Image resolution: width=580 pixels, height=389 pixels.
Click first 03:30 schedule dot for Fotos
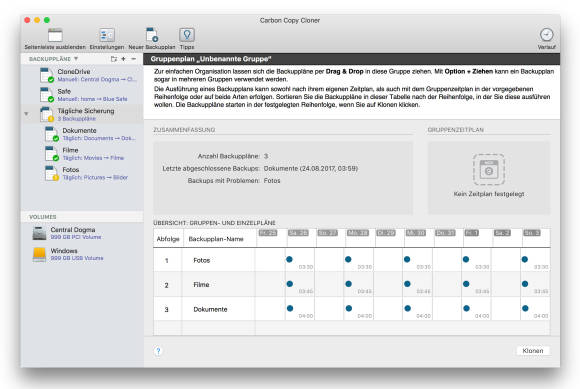[289, 259]
